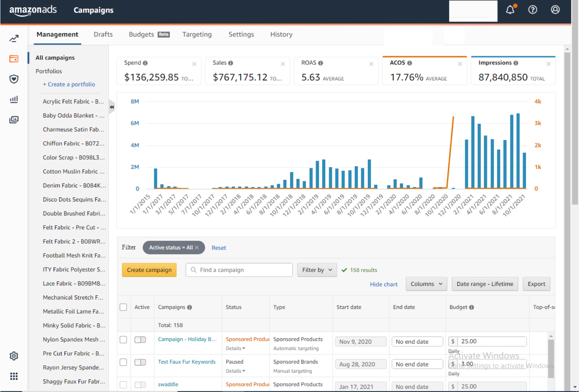Viewport: 585px width, 392px height.
Task: Open the help question mark icon
Action: click(x=533, y=10)
